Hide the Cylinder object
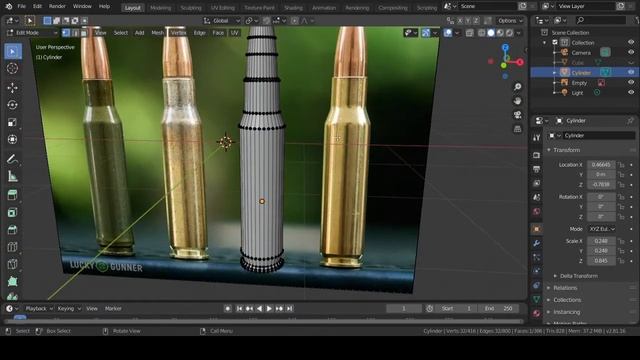This screenshot has height=360, width=640. point(631,72)
